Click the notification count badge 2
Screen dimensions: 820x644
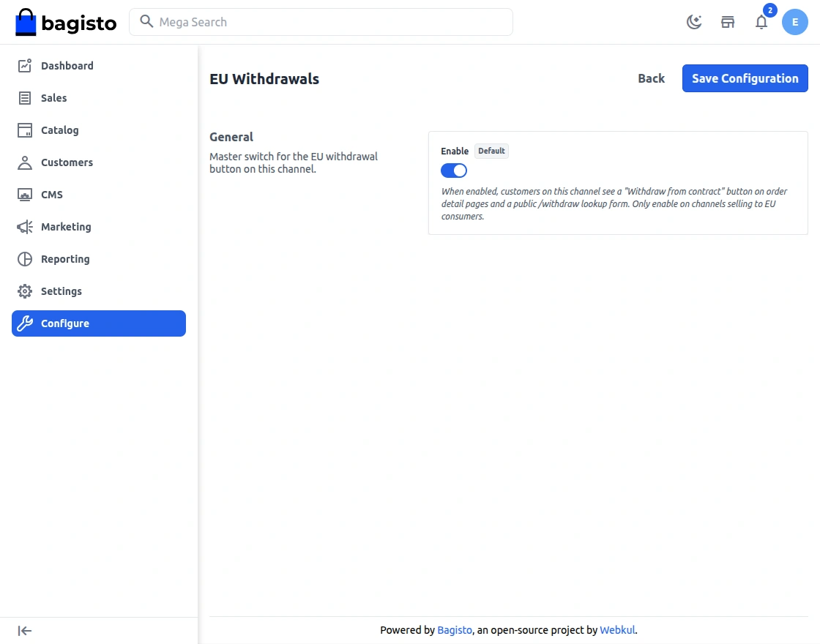(x=769, y=10)
